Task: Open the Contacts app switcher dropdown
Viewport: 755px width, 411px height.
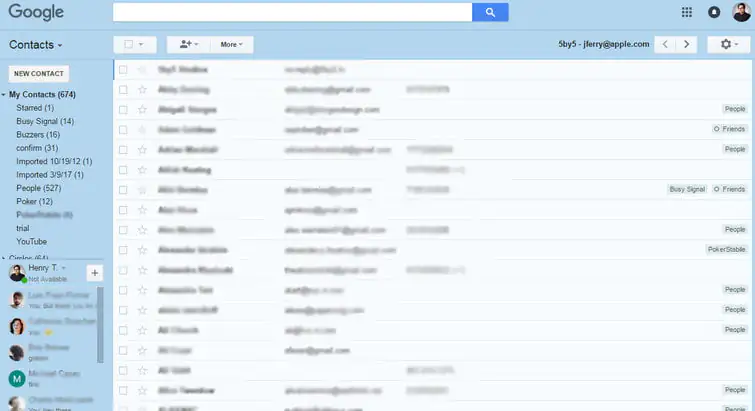Action: pos(36,45)
